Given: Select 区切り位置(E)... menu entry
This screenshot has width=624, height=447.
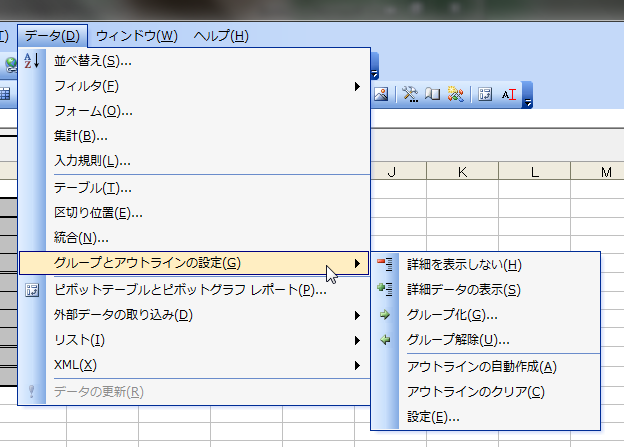Looking at the screenshot, I should pyautogui.click(x=195, y=213).
